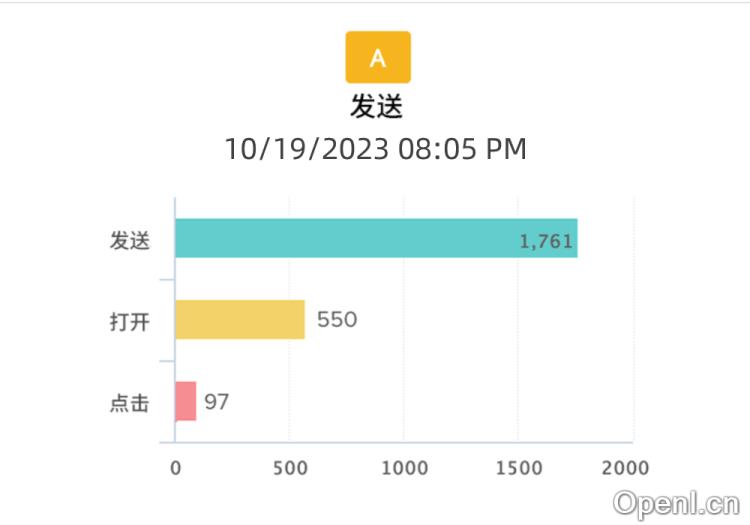This screenshot has height=525, width=750.
Task: Click the letter A inside the badge
Action: (x=377, y=58)
